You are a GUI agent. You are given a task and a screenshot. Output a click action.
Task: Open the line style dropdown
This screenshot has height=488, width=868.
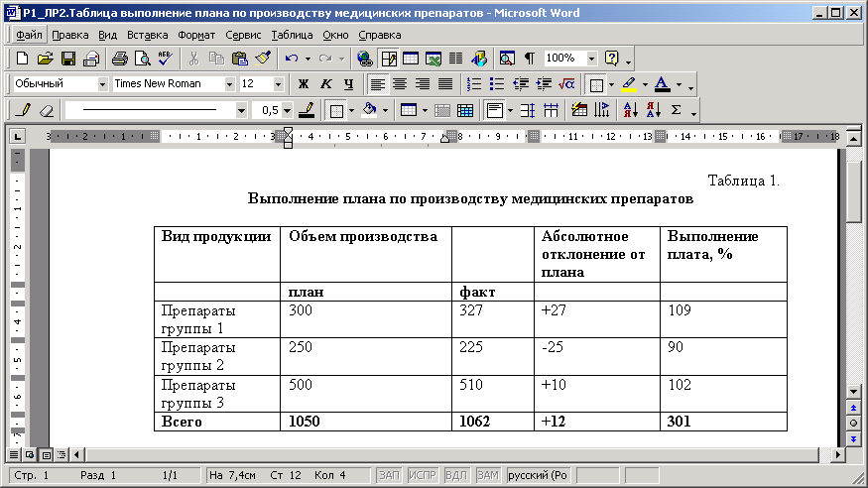coord(241,110)
